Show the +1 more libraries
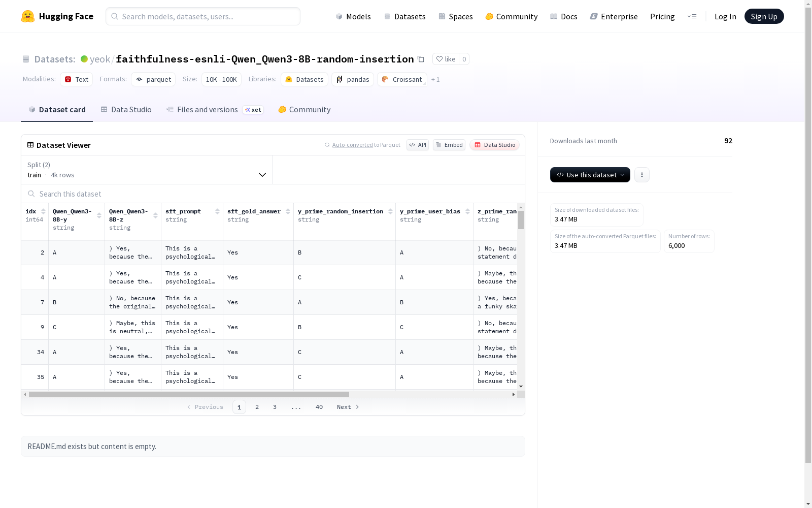This screenshot has width=812, height=508. point(435,79)
